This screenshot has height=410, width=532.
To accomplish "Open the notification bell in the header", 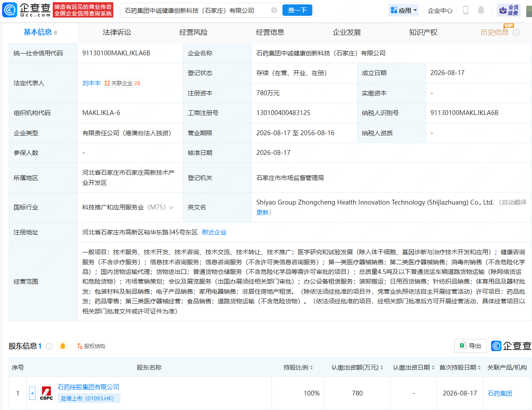I will click(x=481, y=10).
